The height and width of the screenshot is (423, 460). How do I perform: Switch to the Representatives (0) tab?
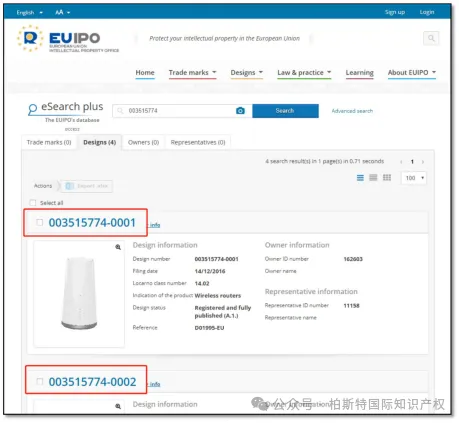(198, 142)
